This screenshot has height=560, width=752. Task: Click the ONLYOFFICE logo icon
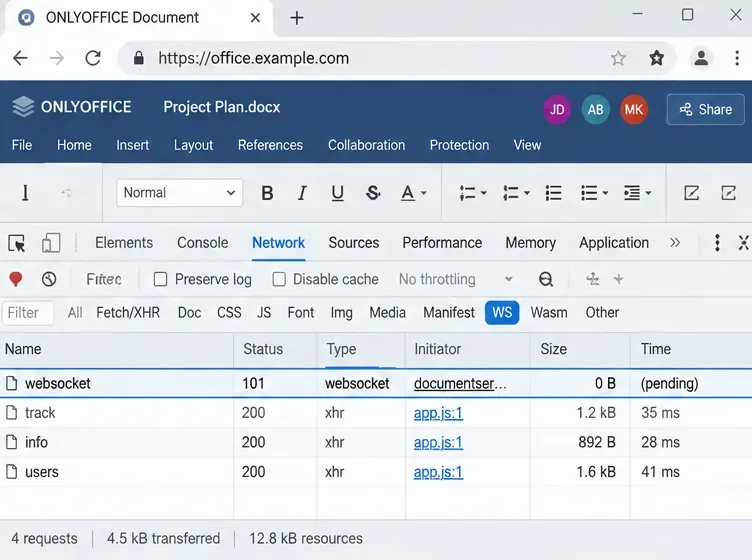23,107
